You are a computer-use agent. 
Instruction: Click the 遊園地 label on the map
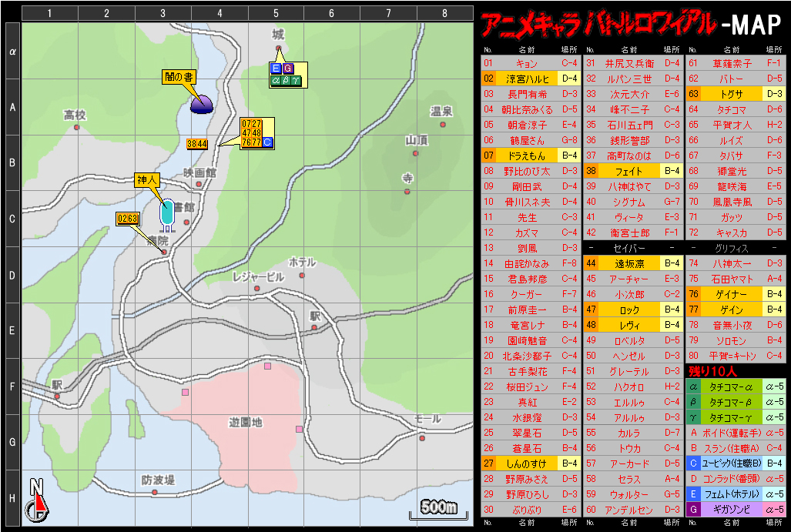246,422
